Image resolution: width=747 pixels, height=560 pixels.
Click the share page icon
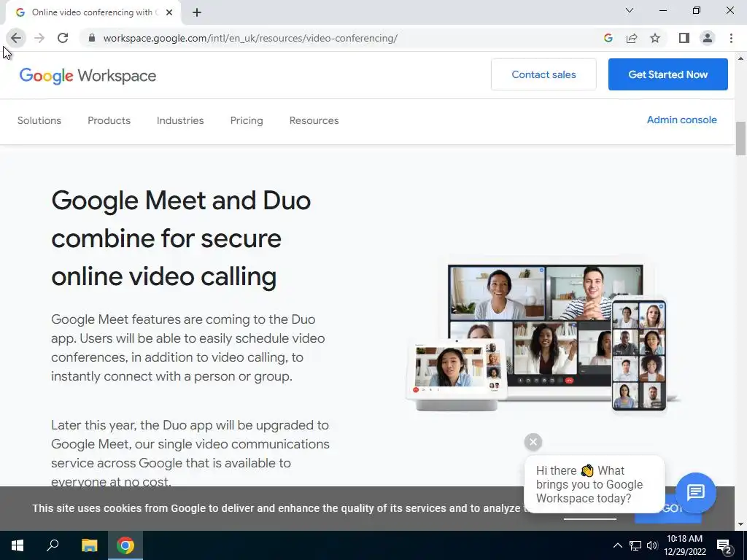tap(632, 38)
